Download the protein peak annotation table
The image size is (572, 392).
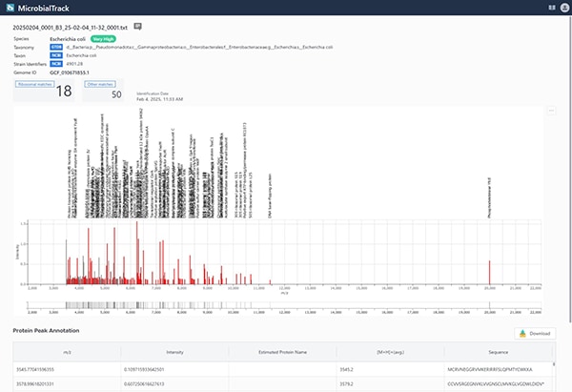tap(533, 334)
